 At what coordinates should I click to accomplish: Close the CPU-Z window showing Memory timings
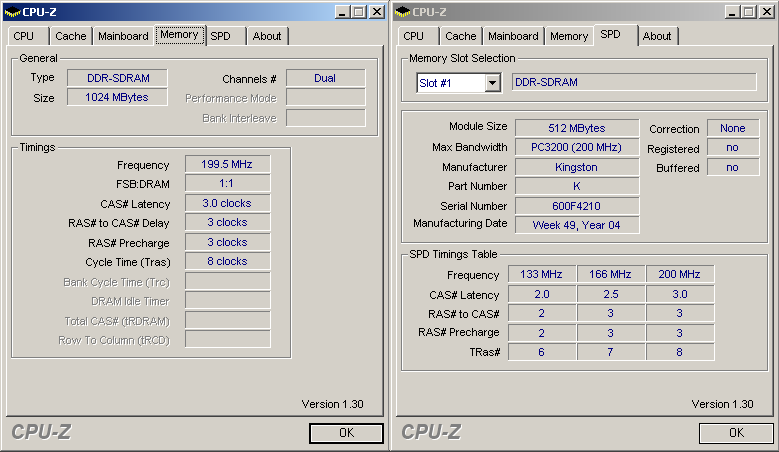click(377, 12)
